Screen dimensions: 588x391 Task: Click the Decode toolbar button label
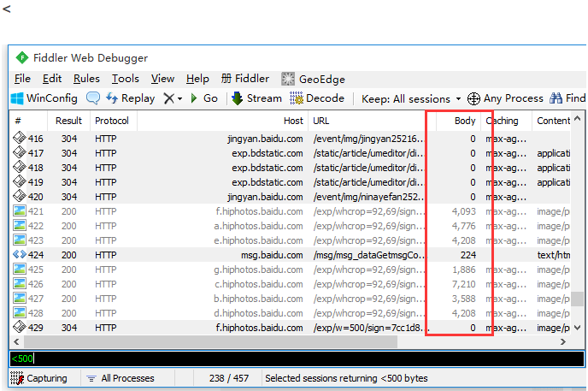coord(325,98)
